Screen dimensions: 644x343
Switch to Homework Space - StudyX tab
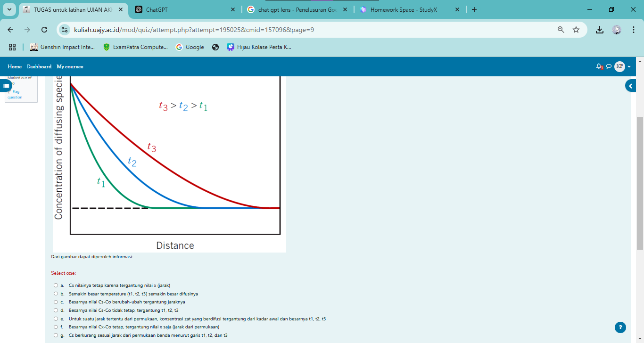409,9
